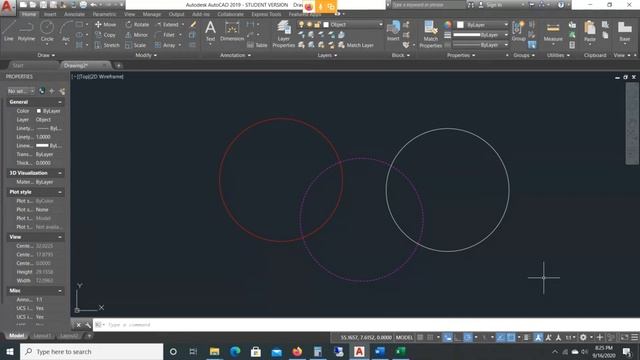Click the command line input field
This screenshot has height=360, width=640.
[x=367, y=325]
